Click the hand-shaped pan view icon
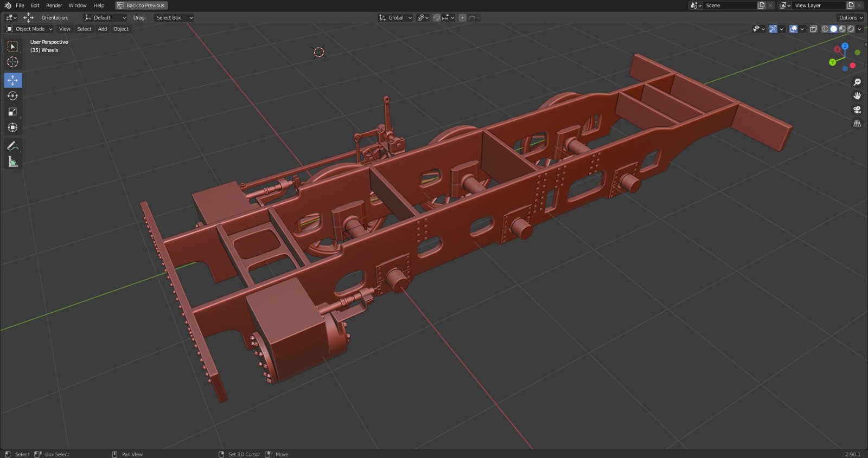 tap(857, 96)
